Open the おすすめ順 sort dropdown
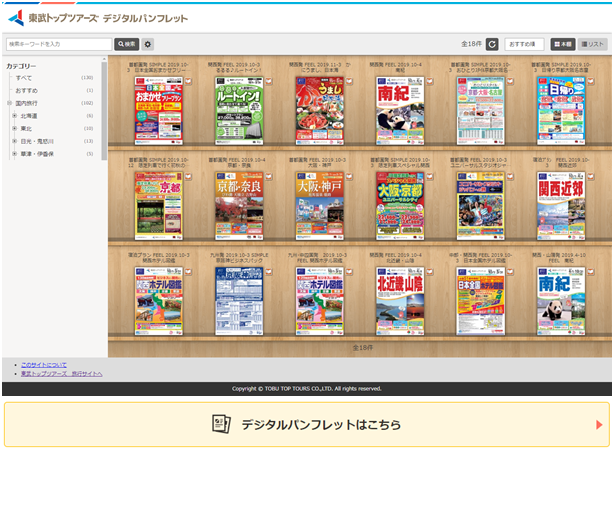The image size is (614, 511). tap(524, 44)
